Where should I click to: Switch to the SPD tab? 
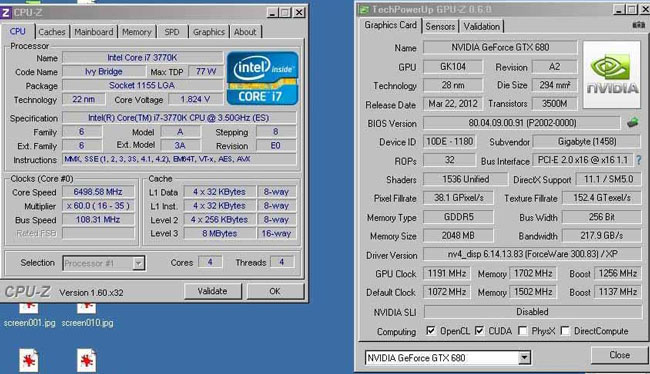click(172, 32)
